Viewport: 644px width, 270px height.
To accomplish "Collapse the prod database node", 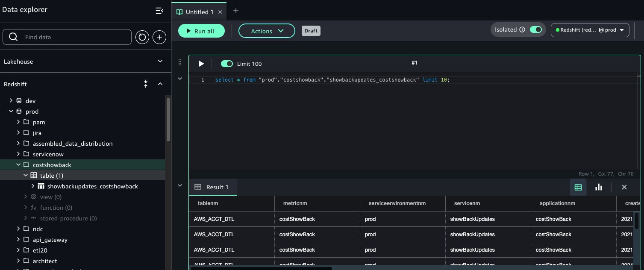I will tap(11, 112).
